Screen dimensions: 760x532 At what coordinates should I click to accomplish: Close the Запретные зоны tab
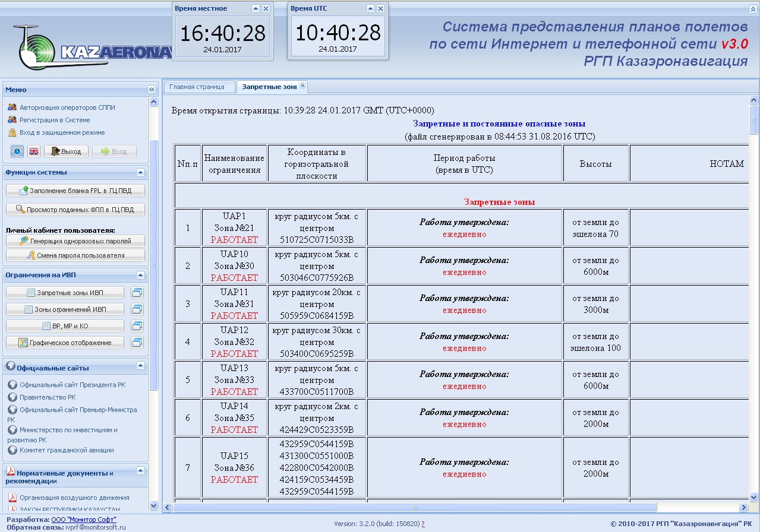click(x=302, y=86)
